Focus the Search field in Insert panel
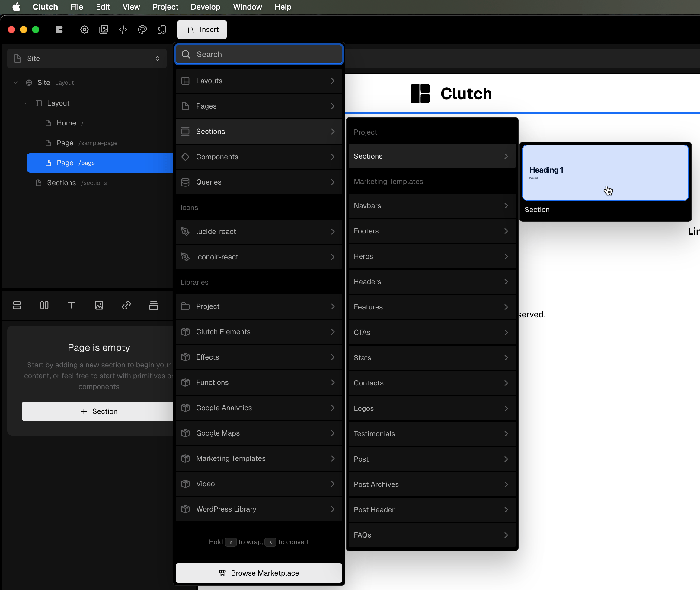 pyautogui.click(x=259, y=54)
